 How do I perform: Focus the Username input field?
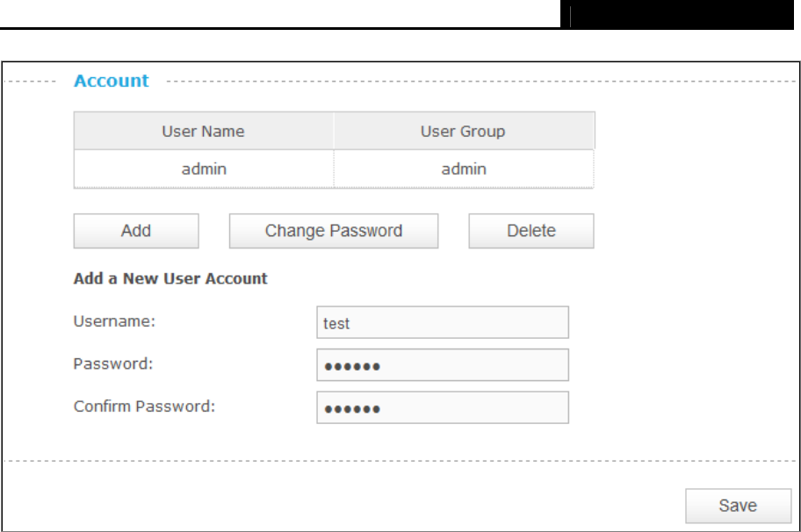click(x=443, y=322)
